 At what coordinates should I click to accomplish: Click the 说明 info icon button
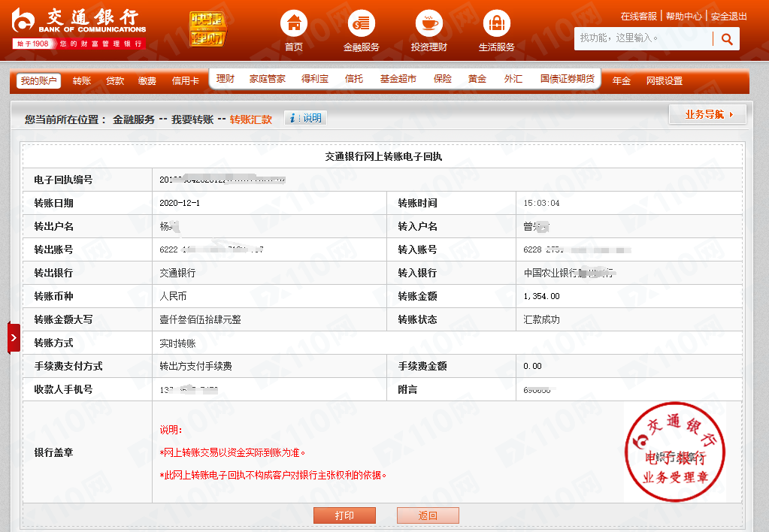pyautogui.click(x=305, y=118)
